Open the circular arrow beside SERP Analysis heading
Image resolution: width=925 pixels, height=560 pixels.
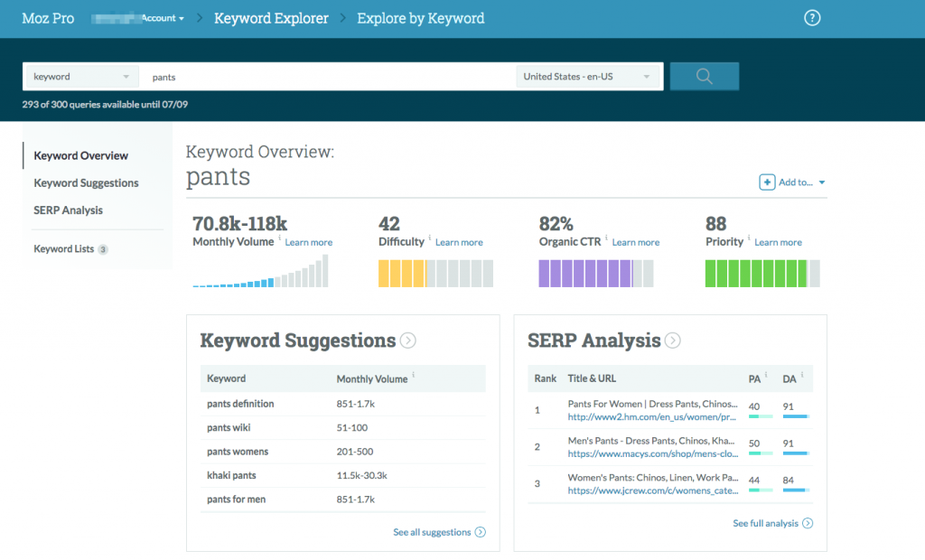tap(672, 341)
